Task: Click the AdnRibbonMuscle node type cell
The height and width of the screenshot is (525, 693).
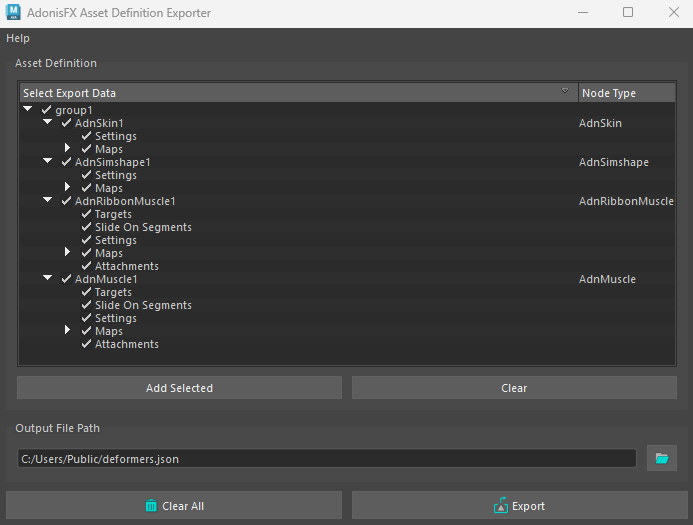Action: 626,201
